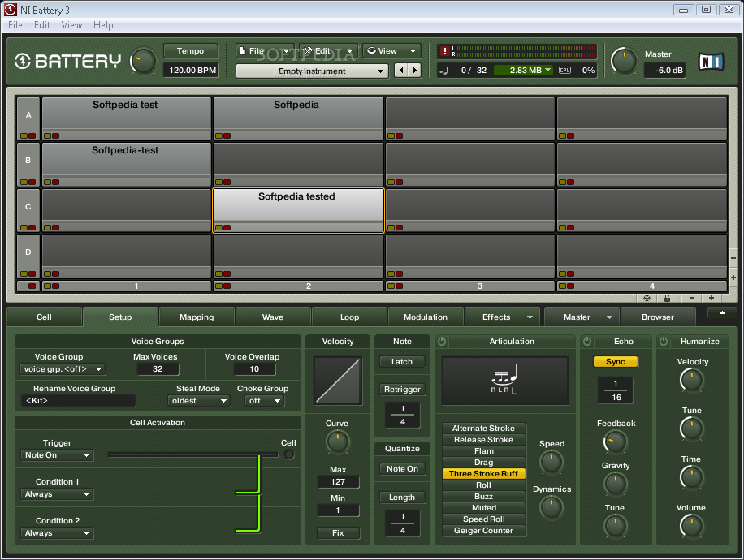
Task: Solo the Softpedia test cell
Action: point(48,136)
